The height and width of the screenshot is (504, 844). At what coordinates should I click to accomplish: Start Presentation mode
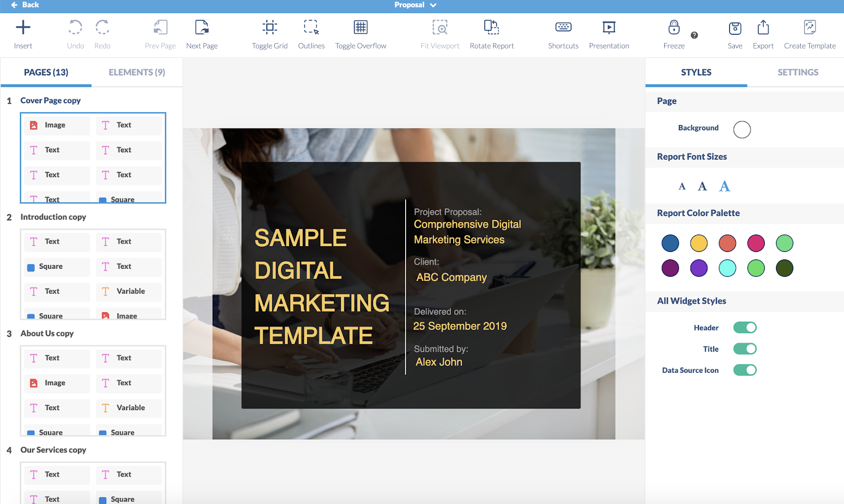pyautogui.click(x=609, y=35)
